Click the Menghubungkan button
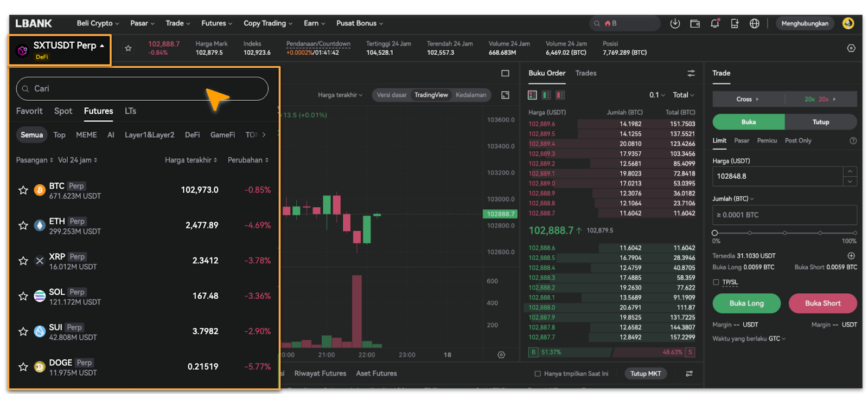This screenshot has height=394, width=868. pyautogui.click(x=805, y=23)
